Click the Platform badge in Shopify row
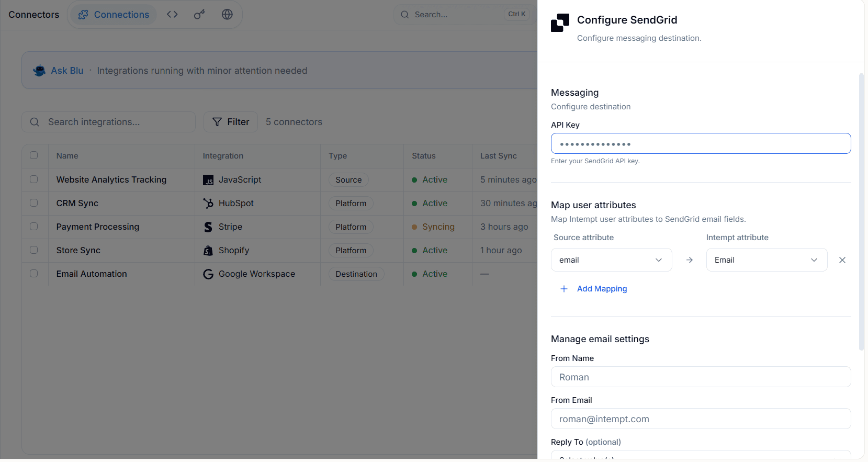868x462 pixels. click(351, 250)
